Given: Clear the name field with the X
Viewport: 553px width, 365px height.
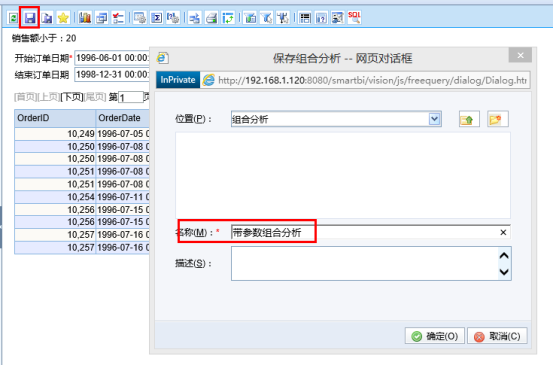Looking at the screenshot, I should coord(503,232).
